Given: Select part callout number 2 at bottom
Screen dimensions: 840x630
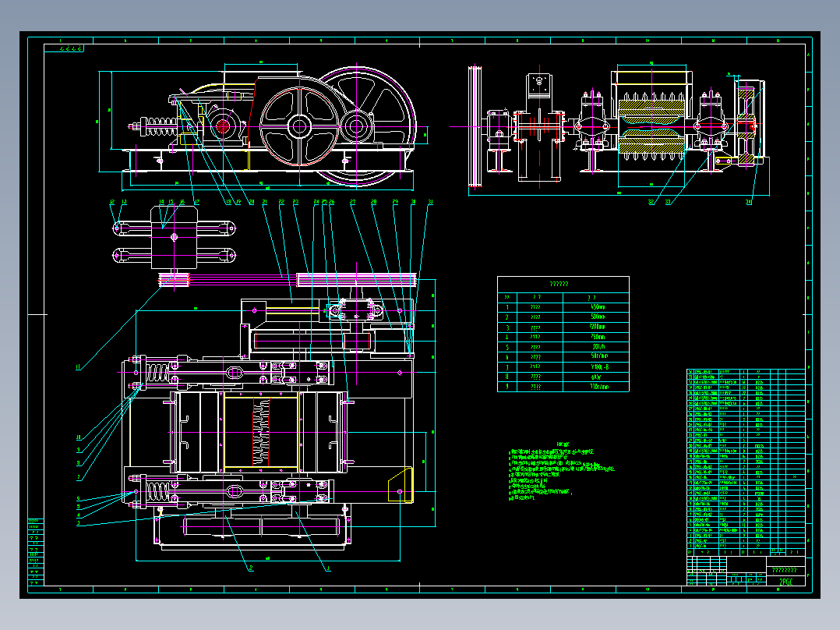Looking at the screenshot, I should 251,568.
